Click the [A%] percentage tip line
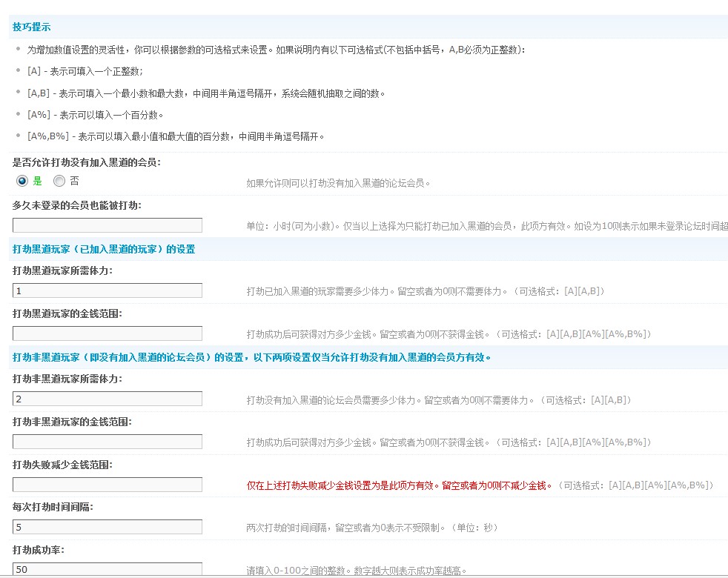This screenshot has height=578, width=728. pos(95,115)
